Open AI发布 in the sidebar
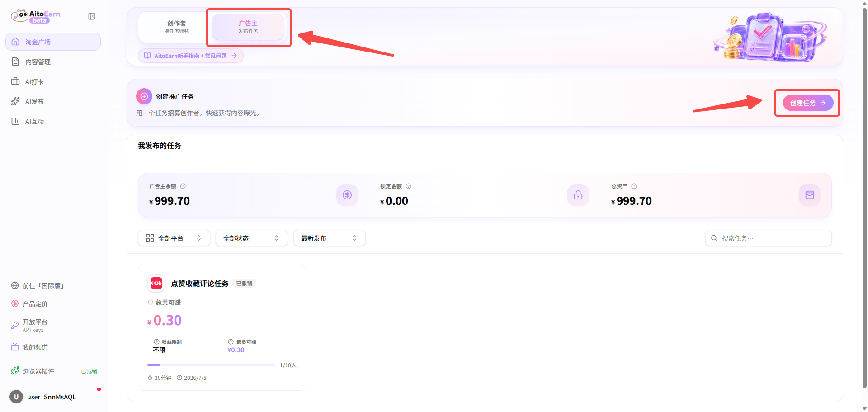 pyautogui.click(x=53, y=101)
